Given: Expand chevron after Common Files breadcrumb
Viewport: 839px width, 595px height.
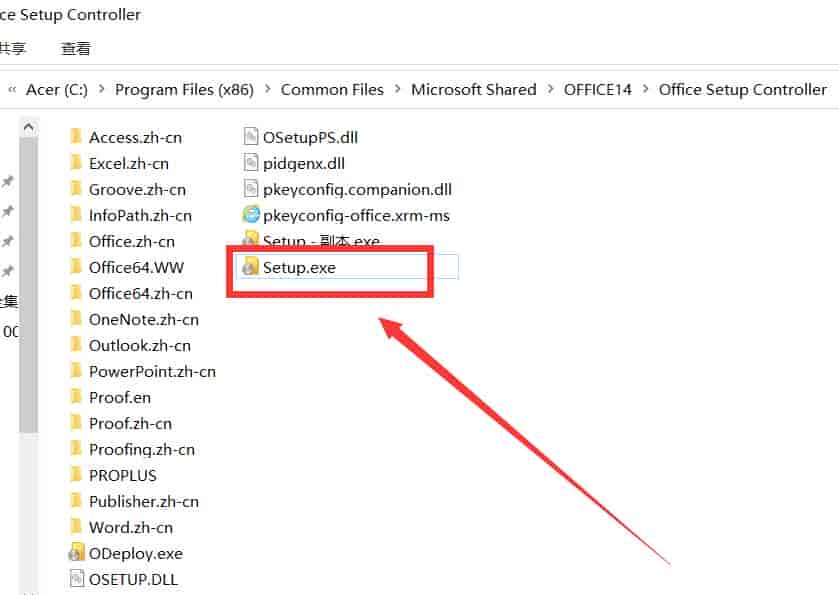Looking at the screenshot, I should click(x=398, y=89).
